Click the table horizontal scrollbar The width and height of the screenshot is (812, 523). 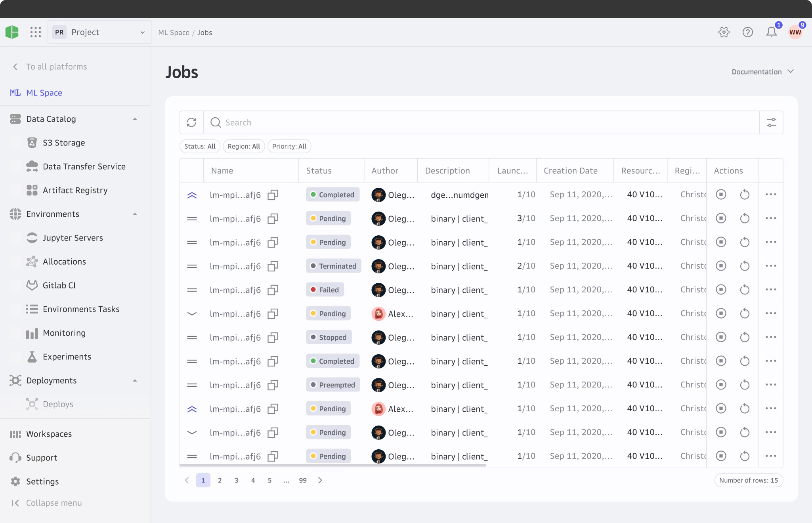[x=333, y=466]
